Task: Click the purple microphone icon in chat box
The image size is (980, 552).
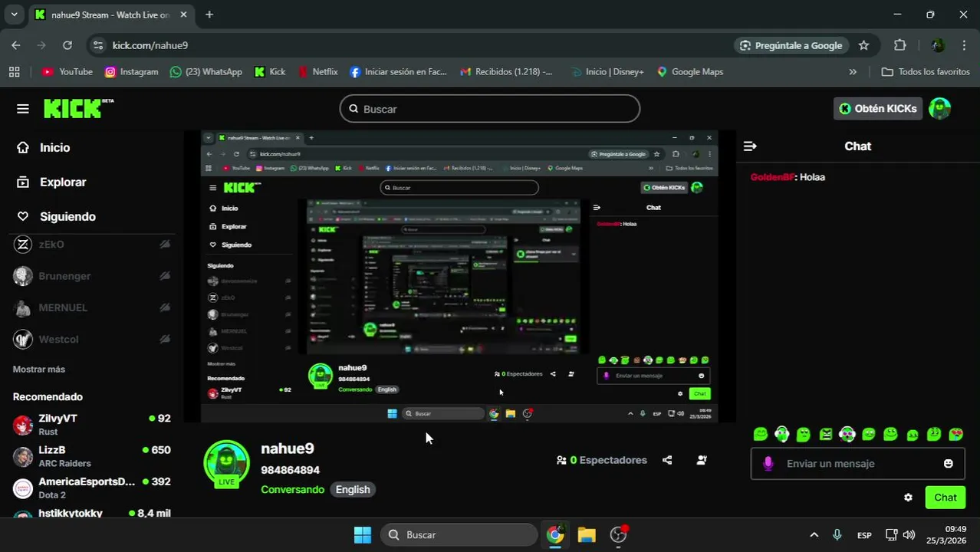Action: pos(768,463)
